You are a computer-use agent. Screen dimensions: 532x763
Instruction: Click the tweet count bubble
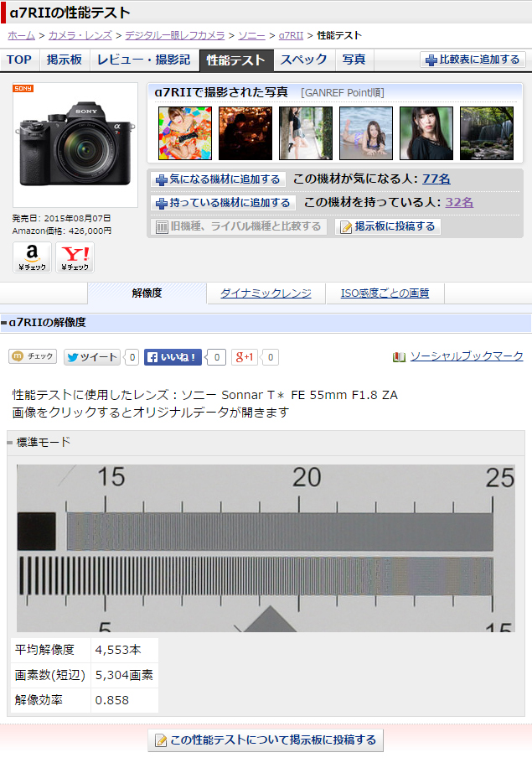click(132, 358)
